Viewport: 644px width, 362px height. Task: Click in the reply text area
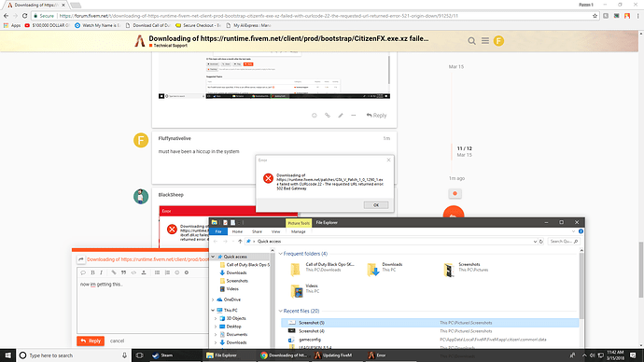coord(143,306)
